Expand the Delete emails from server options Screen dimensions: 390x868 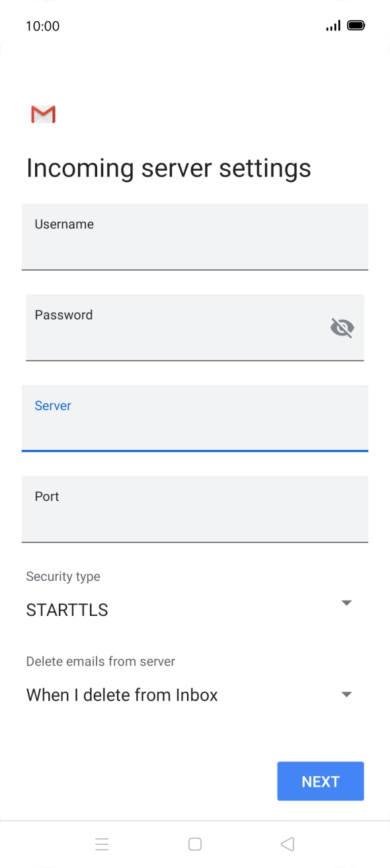(346, 694)
